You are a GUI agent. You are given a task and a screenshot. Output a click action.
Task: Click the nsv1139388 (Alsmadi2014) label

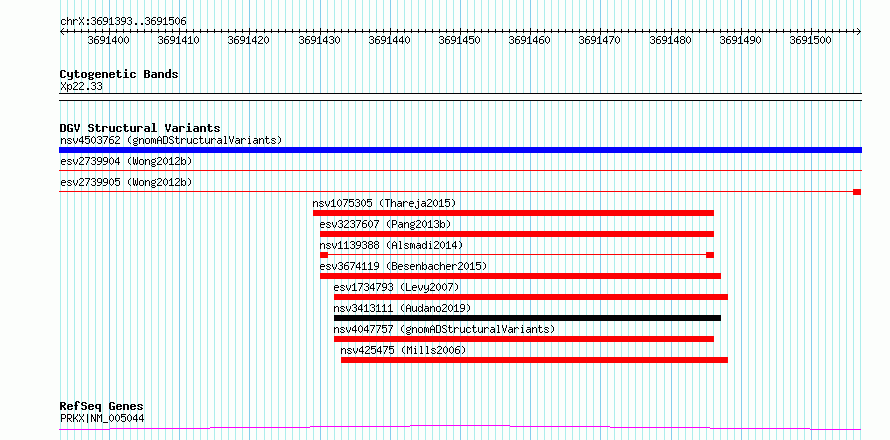[x=392, y=245]
